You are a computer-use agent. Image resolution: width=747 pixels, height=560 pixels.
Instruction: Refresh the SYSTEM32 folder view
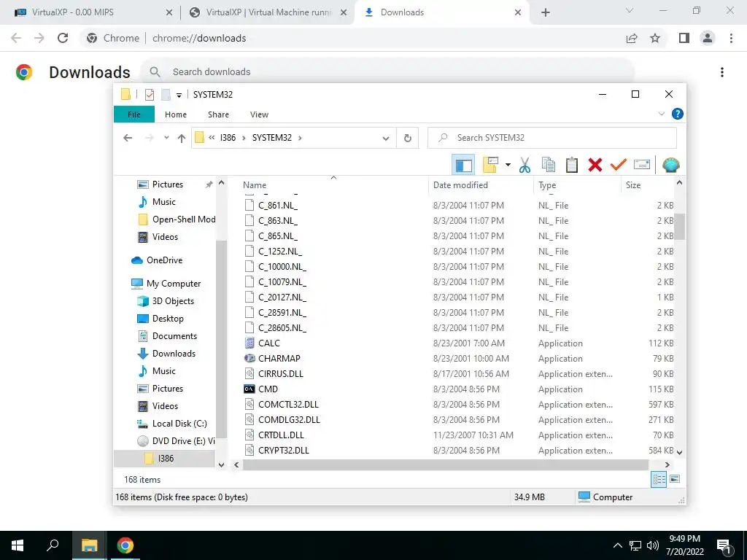(407, 138)
